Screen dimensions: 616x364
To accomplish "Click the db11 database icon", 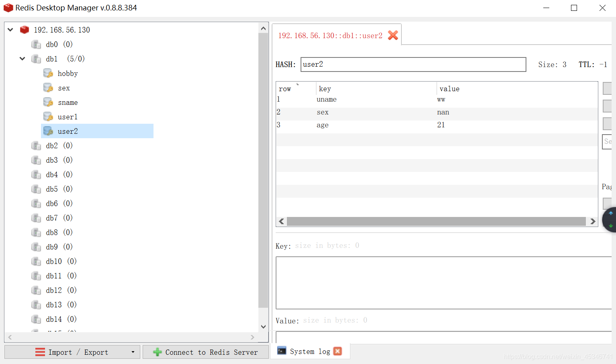I will (36, 276).
